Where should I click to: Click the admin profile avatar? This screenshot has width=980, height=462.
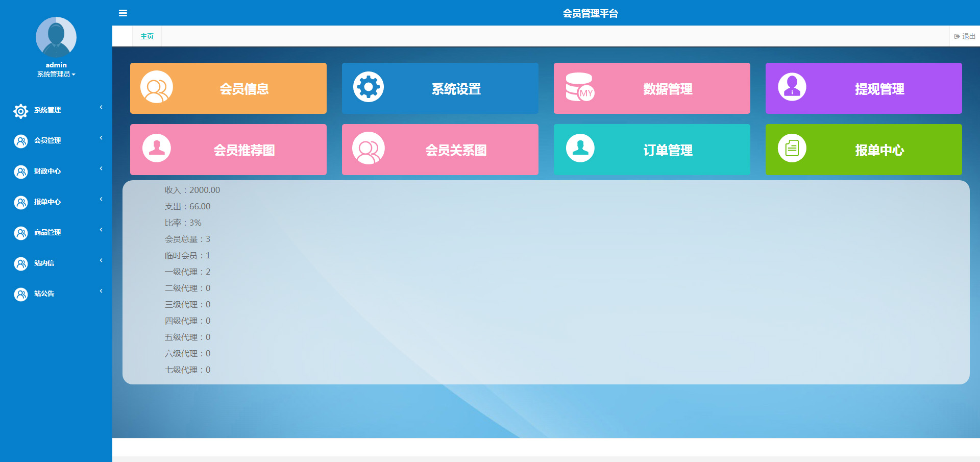(x=56, y=37)
